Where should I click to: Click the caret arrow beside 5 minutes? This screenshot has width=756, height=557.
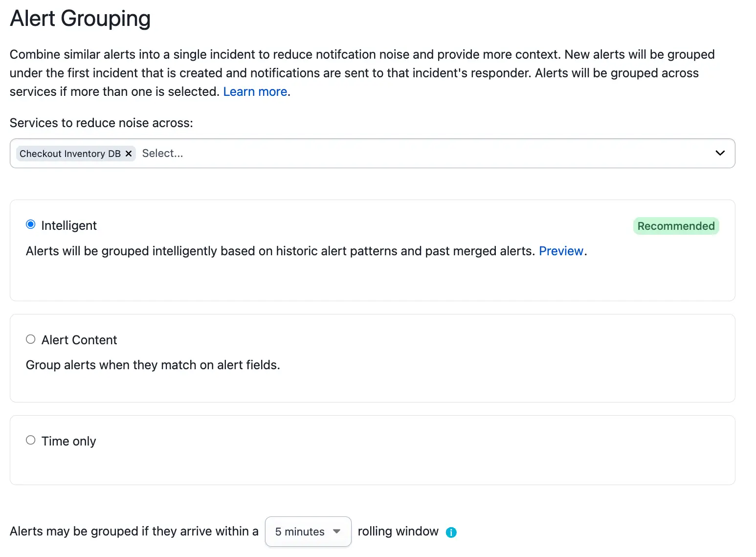(336, 532)
